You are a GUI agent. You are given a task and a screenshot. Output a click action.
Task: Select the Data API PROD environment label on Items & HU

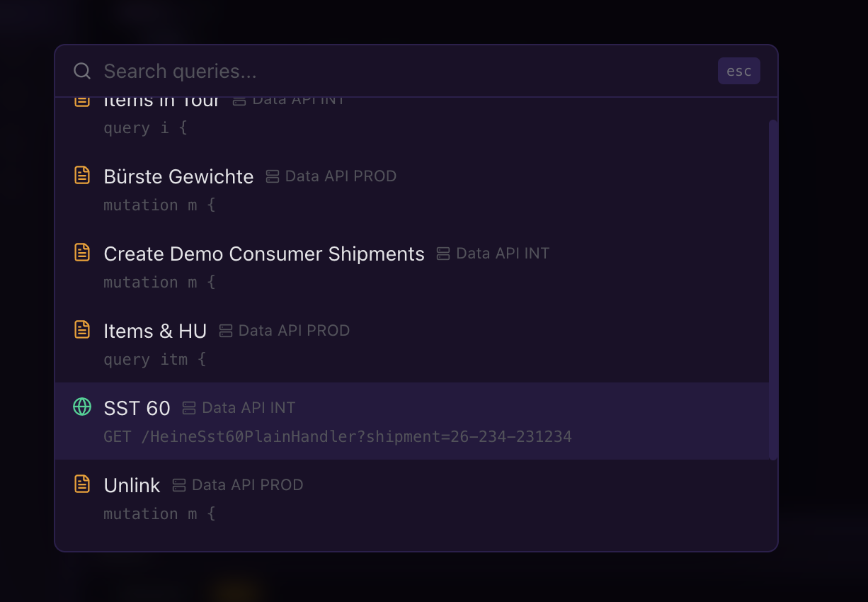[293, 330]
